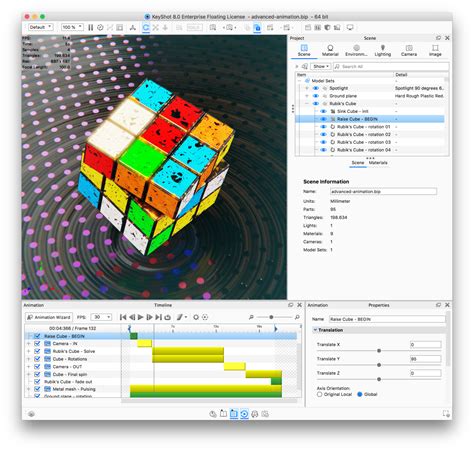Open the Materials sub-tab below scene tree
The image size is (474, 451).
pyautogui.click(x=378, y=163)
